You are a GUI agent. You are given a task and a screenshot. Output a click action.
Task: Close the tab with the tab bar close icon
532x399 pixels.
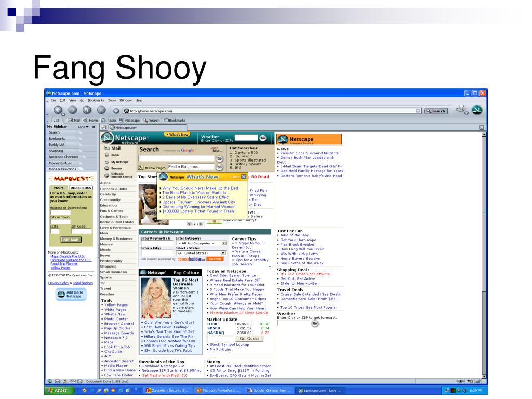pos(482,128)
